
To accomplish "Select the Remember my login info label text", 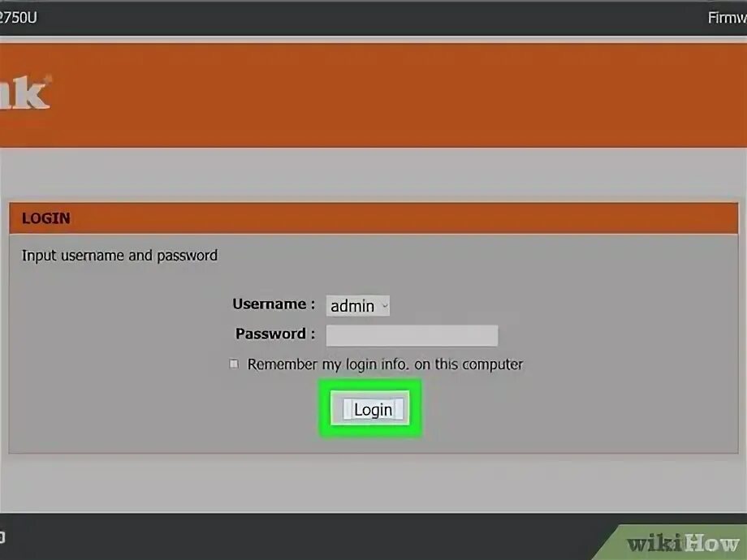I will point(385,364).
